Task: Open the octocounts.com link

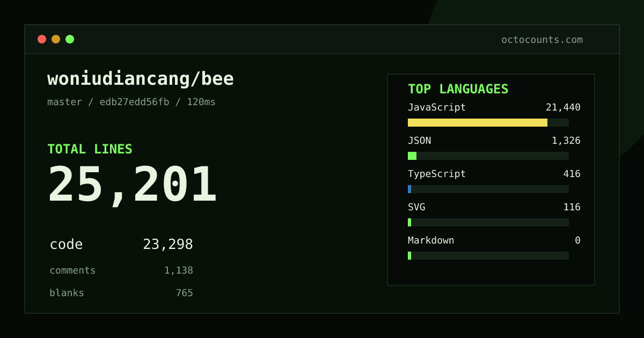Action: point(542,40)
